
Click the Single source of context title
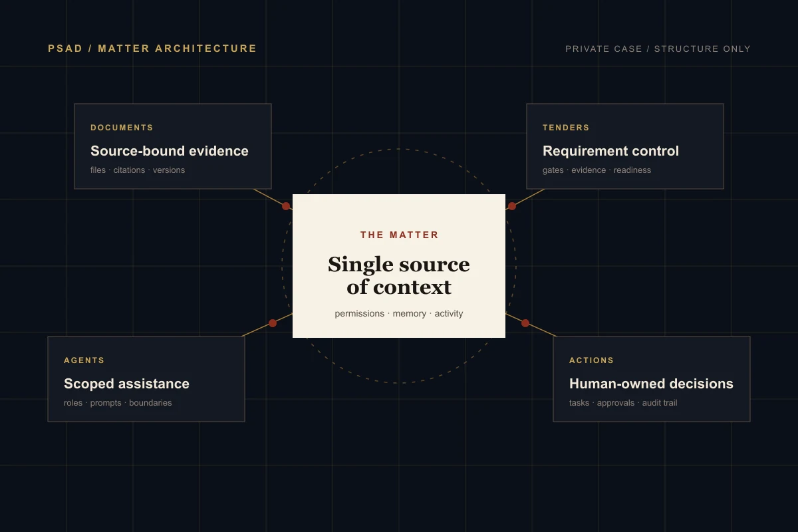[x=399, y=275]
